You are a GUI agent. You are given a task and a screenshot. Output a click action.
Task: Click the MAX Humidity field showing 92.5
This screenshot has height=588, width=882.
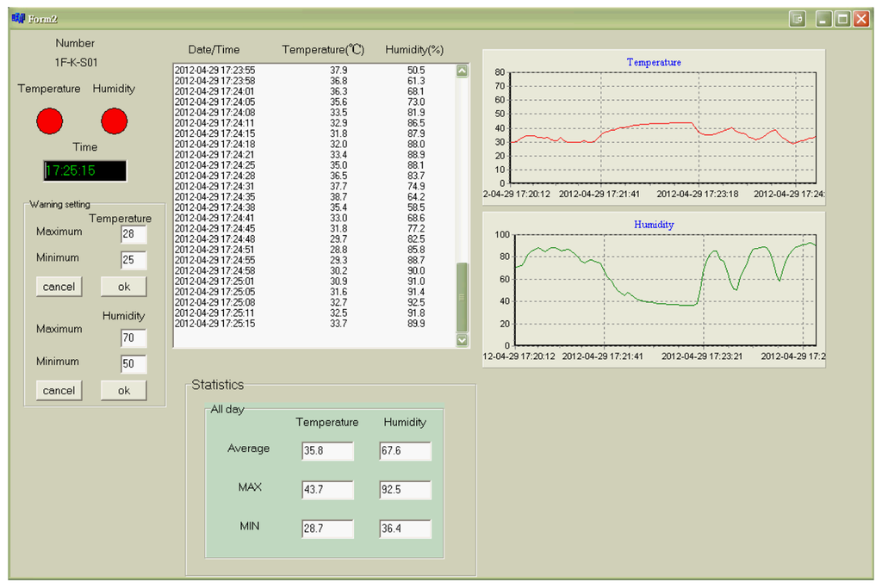[405, 490]
